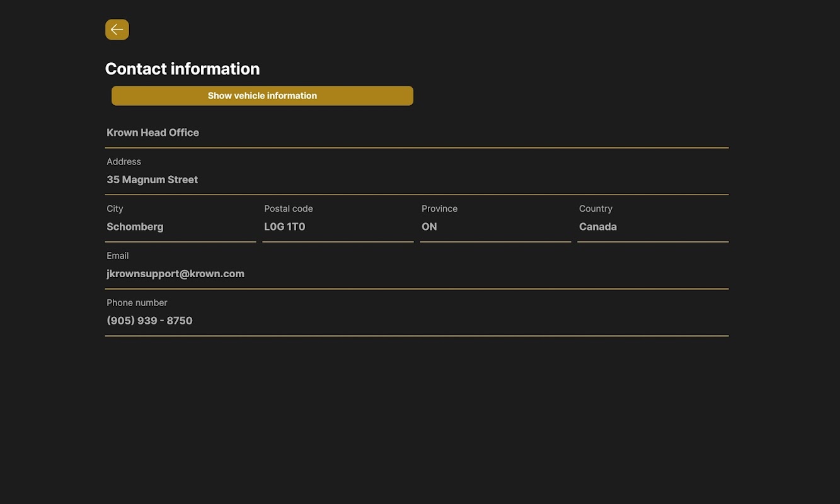
Task: Go back using the arrow icon
Action: click(117, 30)
